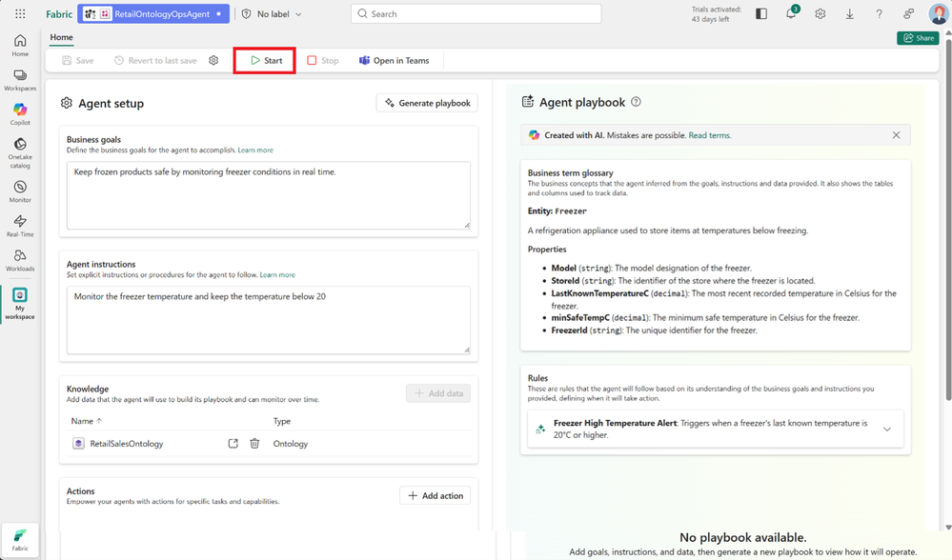The width and height of the screenshot is (952, 560).
Task: Click the Agent playbook info icon
Action: [636, 102]
